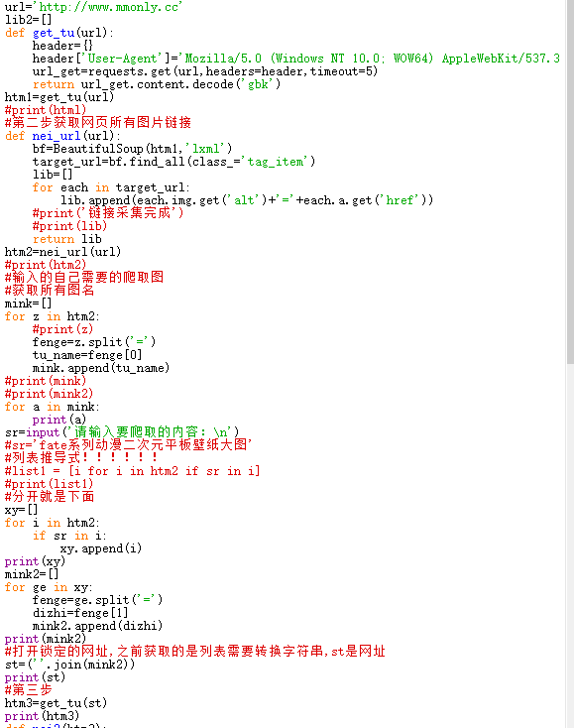Image resolution: width=574 pixels, height=728 pixels.
Task: Click the line "tu_name=fenge[0]"
Action: (87, 355)
